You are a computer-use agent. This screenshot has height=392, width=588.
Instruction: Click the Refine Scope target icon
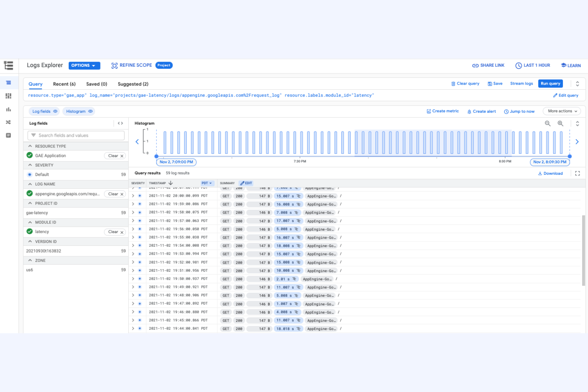(x=114, y=65)
